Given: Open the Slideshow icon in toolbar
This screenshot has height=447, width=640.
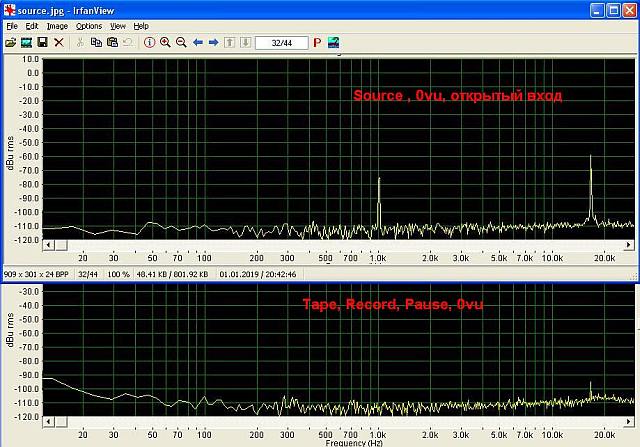Looking at the screenshot, I should [x=26, y=43].
